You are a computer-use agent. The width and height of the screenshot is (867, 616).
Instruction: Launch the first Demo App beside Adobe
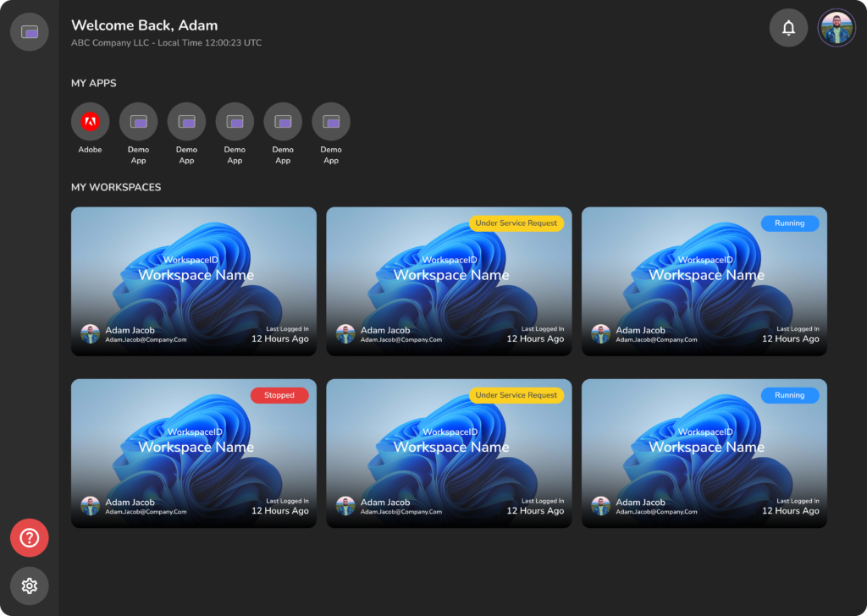tap(139, 122)
